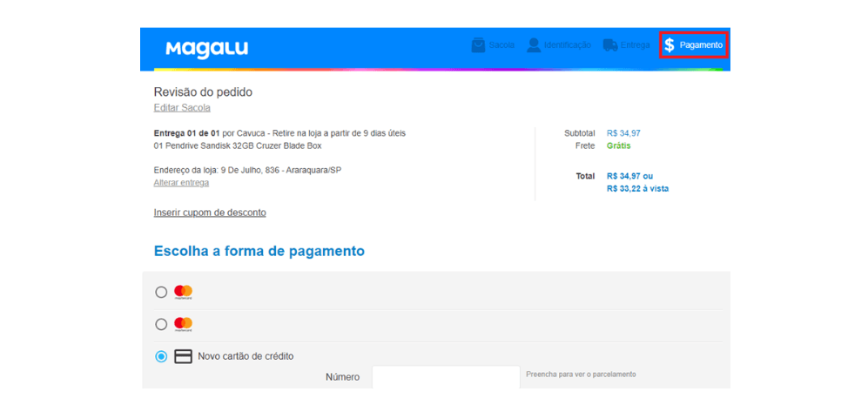The image size is (868, 412).
Task: Click the second Mastercard logo
Action: coord(183,324)
